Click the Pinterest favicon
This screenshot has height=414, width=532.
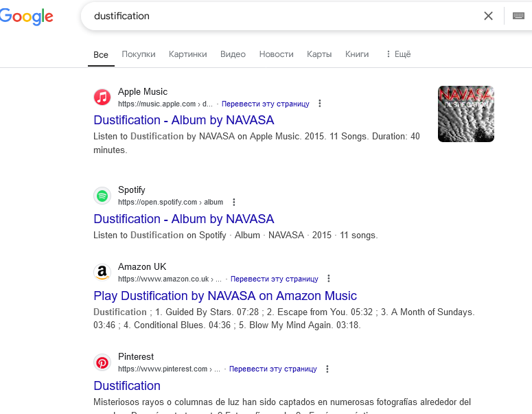[102, 363]
